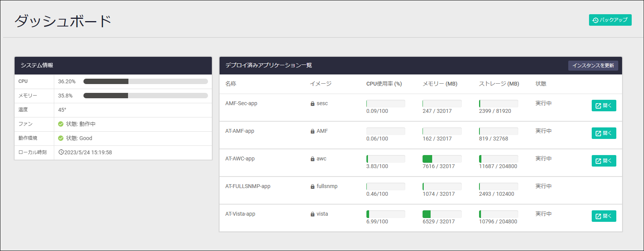Click the 温度 label
The image size is (644, 251).
point(23,110)
